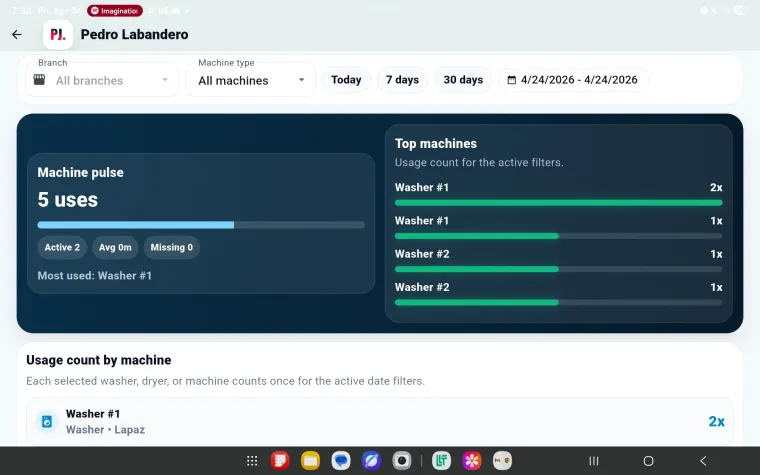
Task: Click the Active 2 chip
Action: [x=62, y=247]
